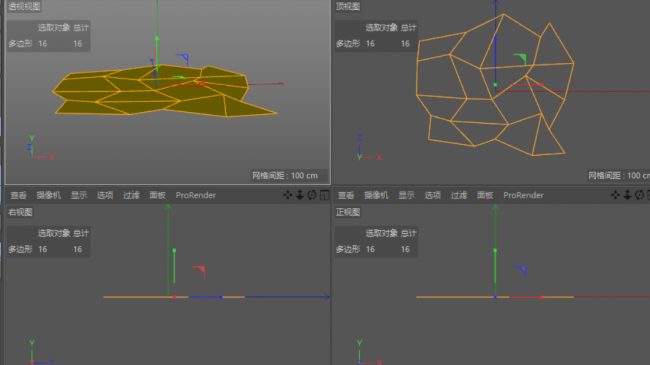Image resolution: width=650 pixels, height=365 pixels.
Task: Click the XYZ orientation gizmo in top view
Action: pyautogui.click(x=369, y=148)
